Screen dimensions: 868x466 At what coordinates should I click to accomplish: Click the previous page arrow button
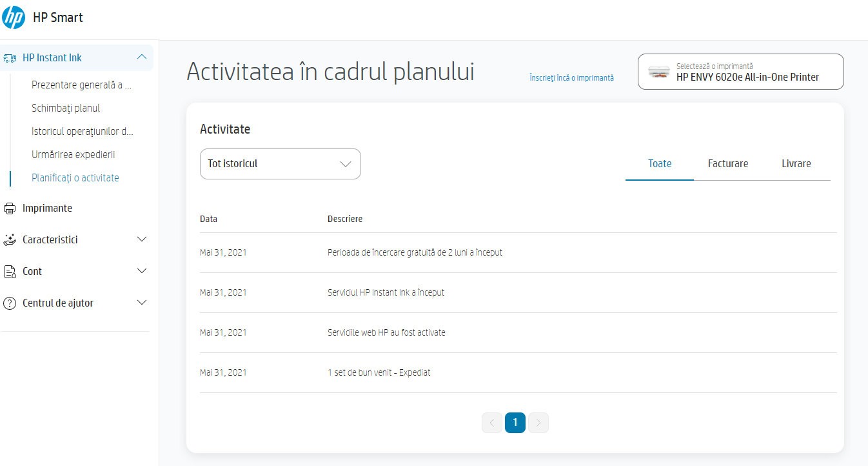pyautogui.click(x=492, y=423)
